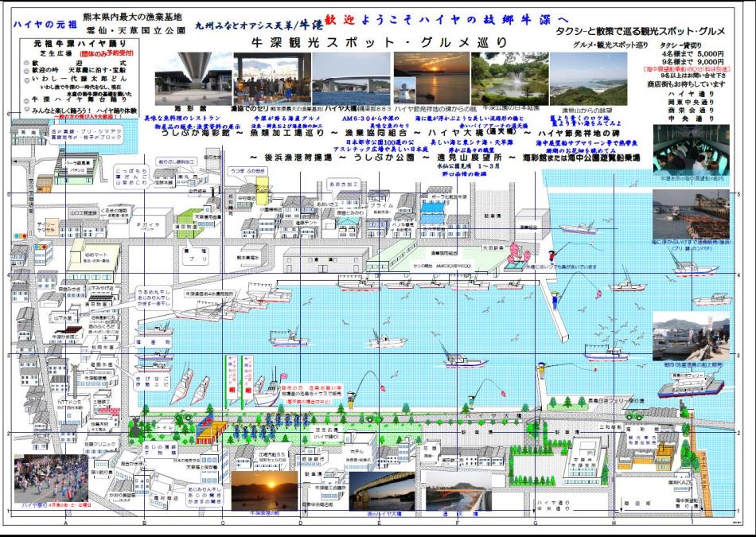Click the NTTドコモ building label
The height and width of the screenshot is (537, 756).
pos(70,400)
